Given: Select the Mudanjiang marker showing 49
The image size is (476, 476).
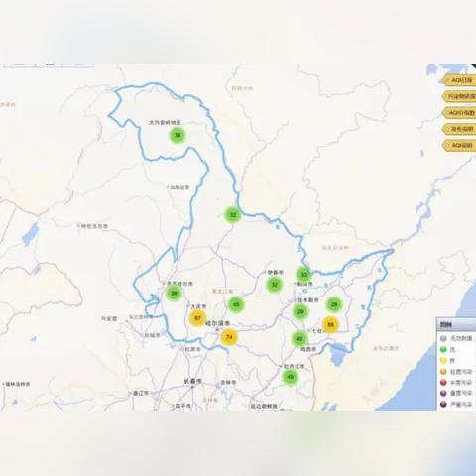Looking at the screenshot, I should click(x=290, y=377).
